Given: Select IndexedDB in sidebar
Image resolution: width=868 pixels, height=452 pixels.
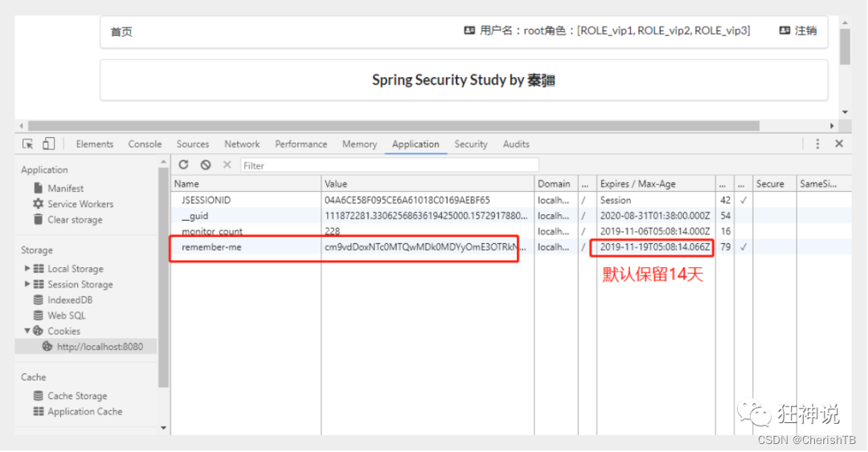Looking at the screenshot, I should (x=70, y=299).
